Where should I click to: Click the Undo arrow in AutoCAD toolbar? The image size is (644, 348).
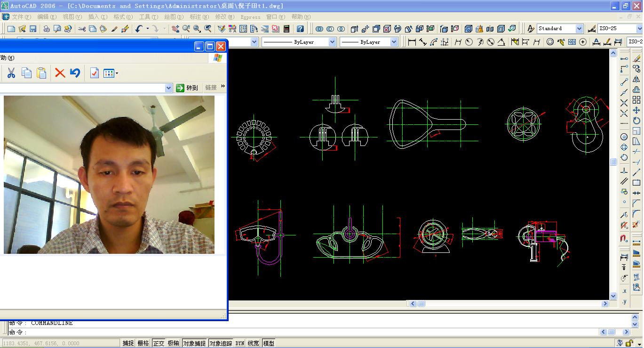(139, 29)
